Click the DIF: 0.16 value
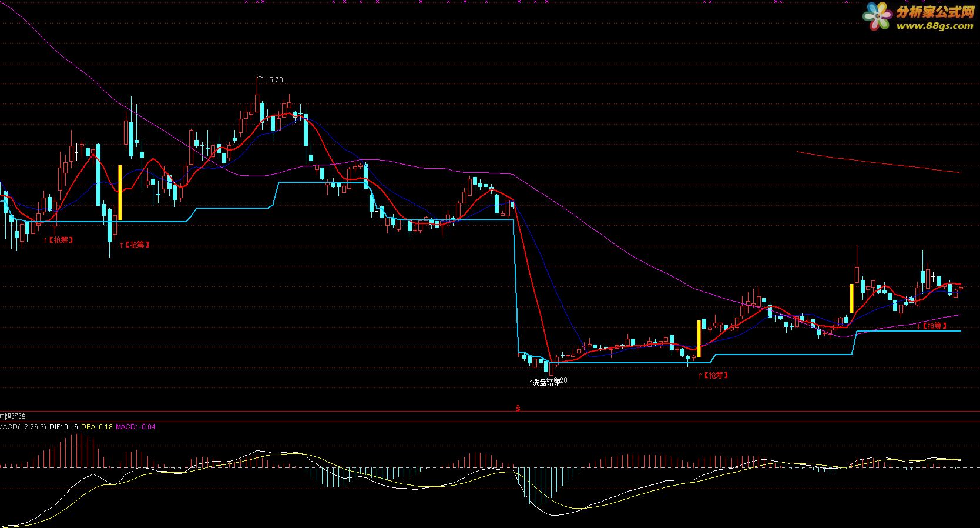 [x=63, y=427]
